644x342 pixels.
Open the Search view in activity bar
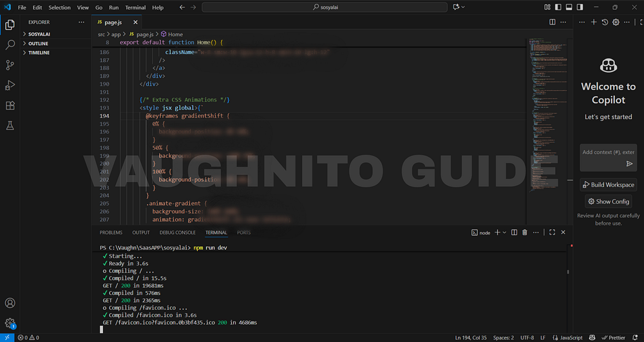click(10, 44)
